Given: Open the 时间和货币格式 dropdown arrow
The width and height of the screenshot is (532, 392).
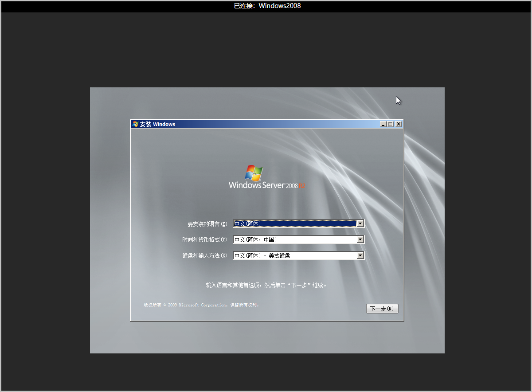Looking at the screenshot, I should [x=360, y=239].
